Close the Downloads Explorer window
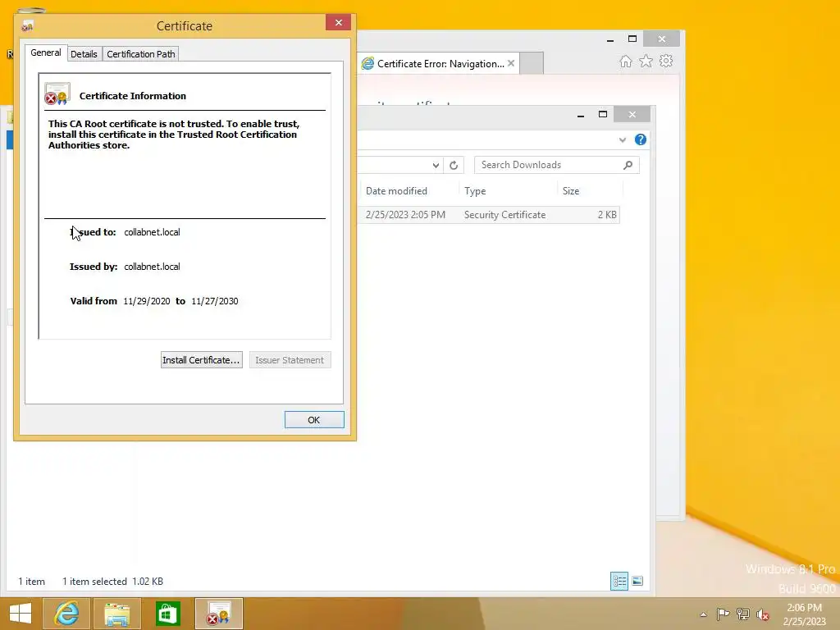The width and height of the screenshot is (840, 630). point(632,114)
